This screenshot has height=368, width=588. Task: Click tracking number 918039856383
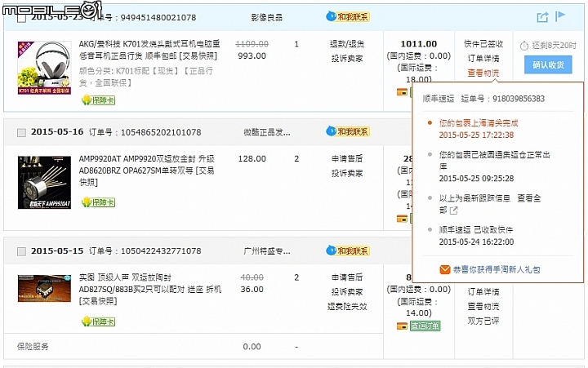[519, 99]
